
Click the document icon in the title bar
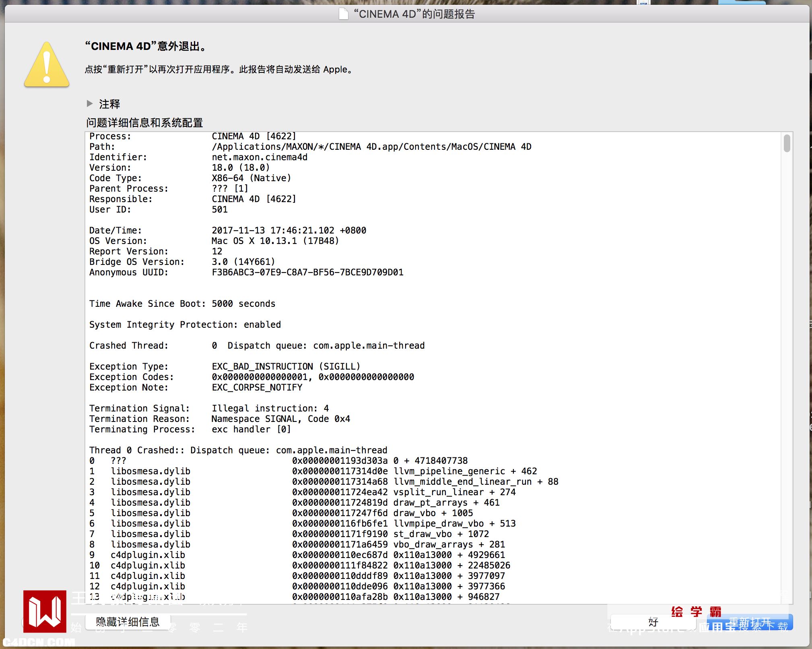point(343,14)
